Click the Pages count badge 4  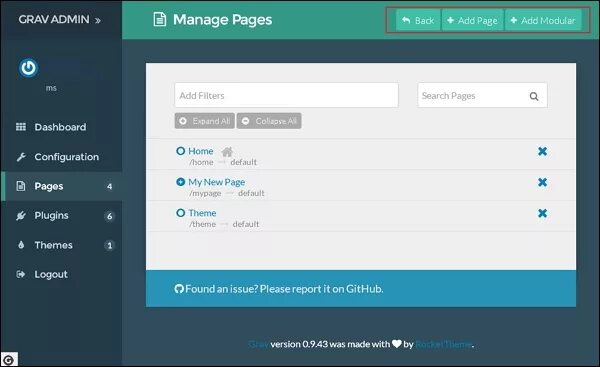pyautogui.click(x=109, y=186)
